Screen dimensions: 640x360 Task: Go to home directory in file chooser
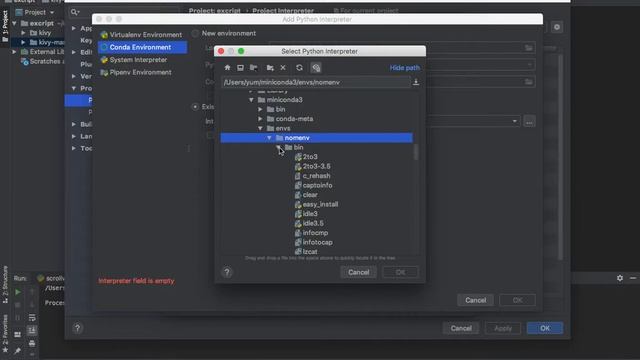pos(227,68)
